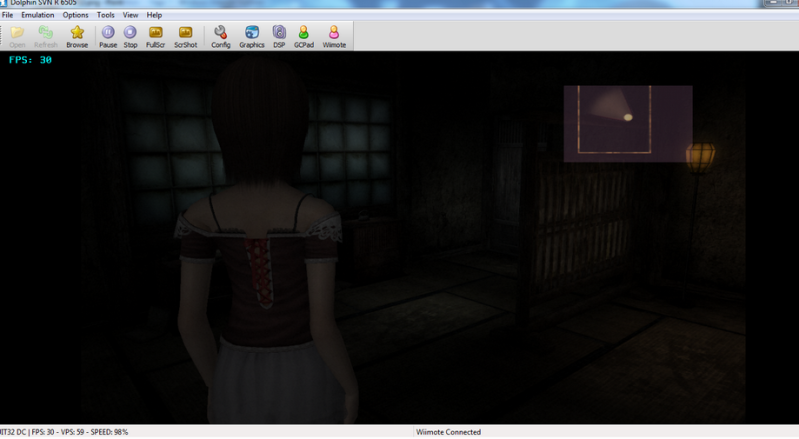The height and width of the screenshot is (439, 799).
Task: Open the View menu
Action: (x=130, y=15)
